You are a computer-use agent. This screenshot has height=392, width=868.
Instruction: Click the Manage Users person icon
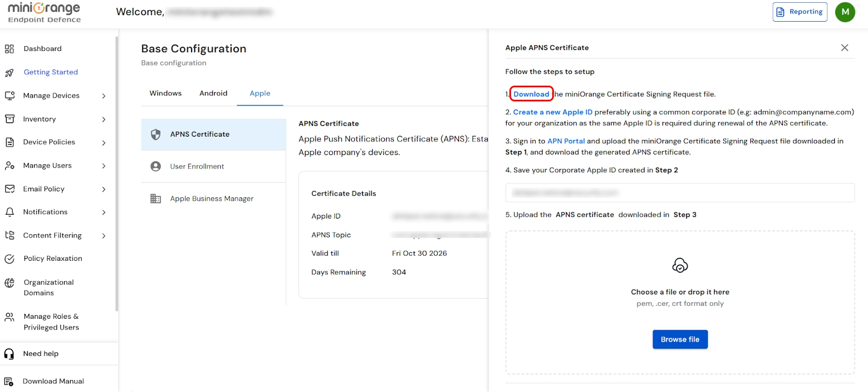click(x=9, y=166)
